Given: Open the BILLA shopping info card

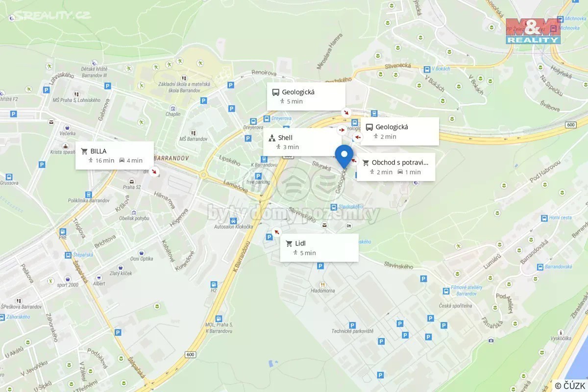Looking at the screenshot, I should [x=115, y=155].
